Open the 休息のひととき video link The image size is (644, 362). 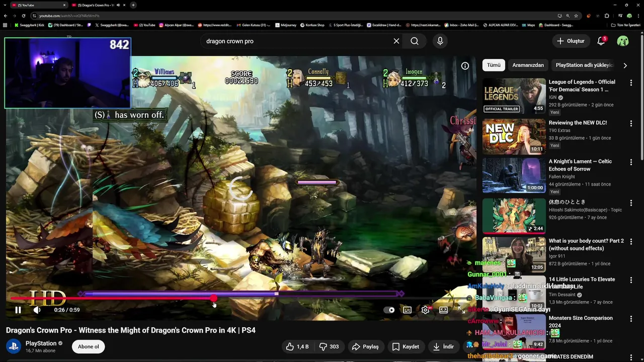(x=567, y=202)
